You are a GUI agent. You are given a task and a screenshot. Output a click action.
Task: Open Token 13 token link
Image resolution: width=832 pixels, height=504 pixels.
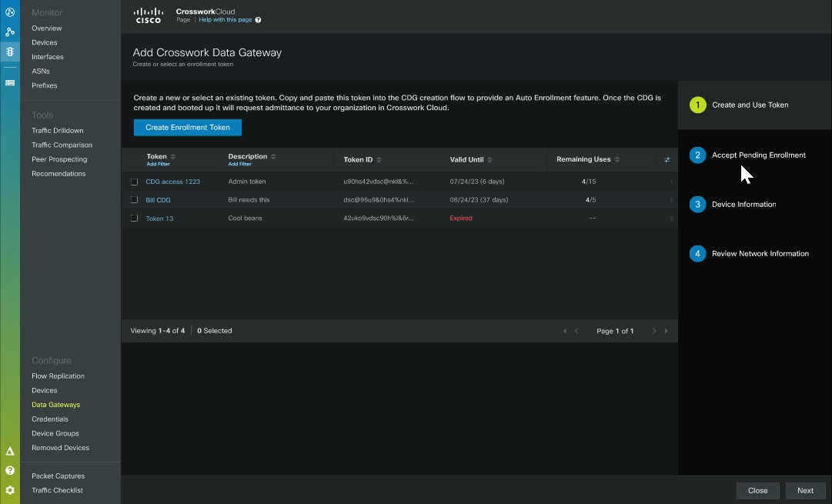tap(160, 219)
